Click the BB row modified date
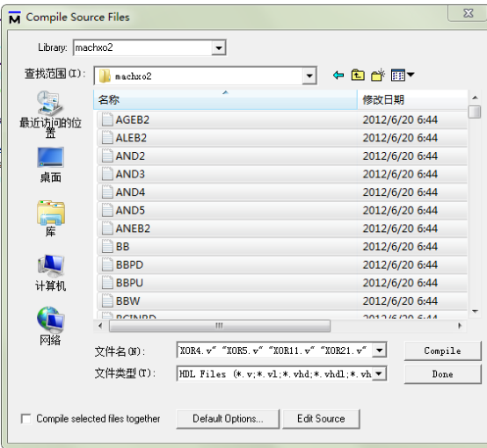Viewport: 487px width, 448px height. pos(400,247)
